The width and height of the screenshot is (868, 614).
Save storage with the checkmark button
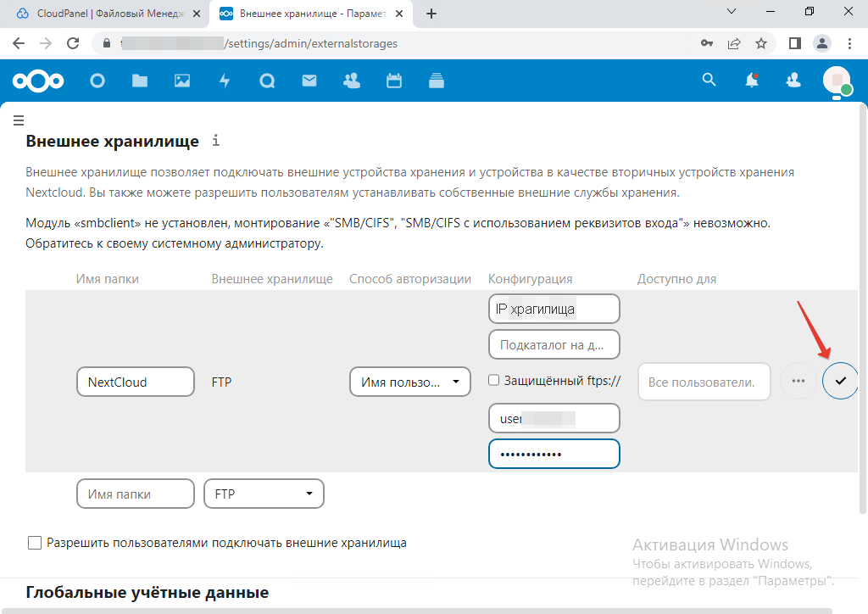click(840, 382)
